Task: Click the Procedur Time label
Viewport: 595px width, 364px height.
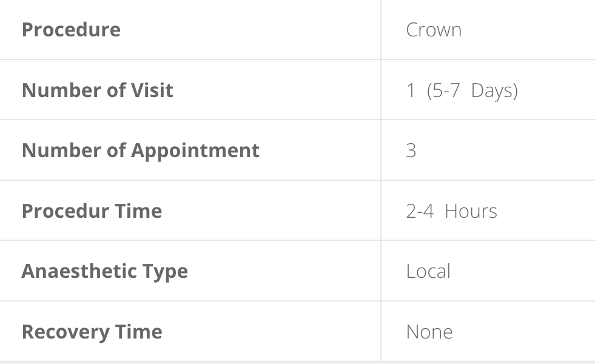Action: 92,211
